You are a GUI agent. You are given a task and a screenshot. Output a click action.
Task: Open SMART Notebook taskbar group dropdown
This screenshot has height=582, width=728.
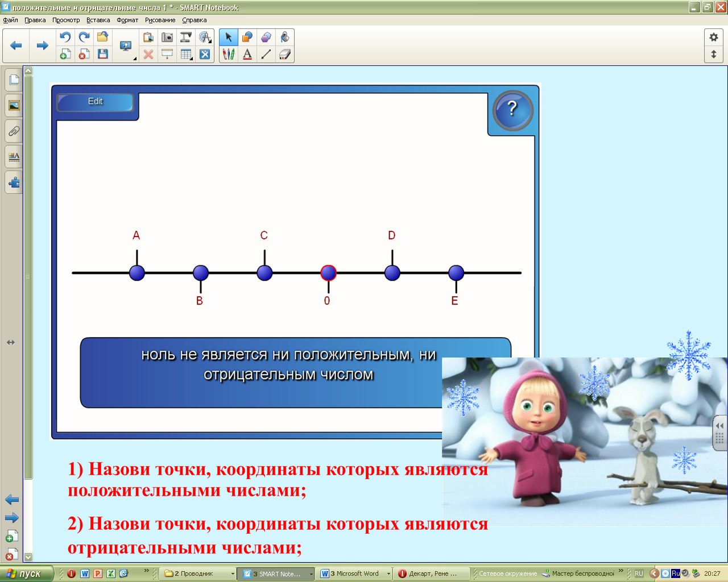pos(311,574)
